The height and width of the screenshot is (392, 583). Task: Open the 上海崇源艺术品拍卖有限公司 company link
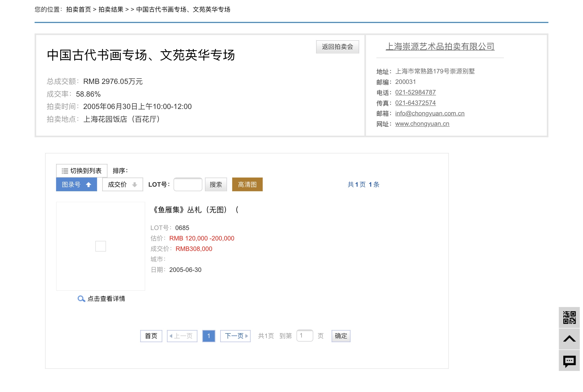(x=440, y=46)
